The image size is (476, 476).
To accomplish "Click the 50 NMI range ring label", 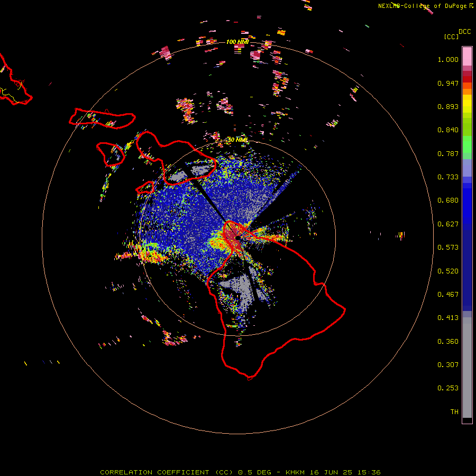I will click(x=237, y=140).
